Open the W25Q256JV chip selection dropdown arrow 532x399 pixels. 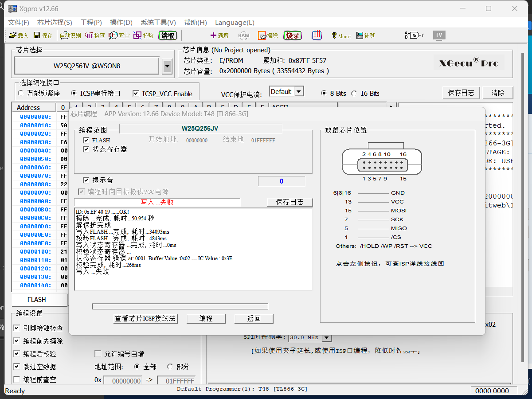point(167,66)
